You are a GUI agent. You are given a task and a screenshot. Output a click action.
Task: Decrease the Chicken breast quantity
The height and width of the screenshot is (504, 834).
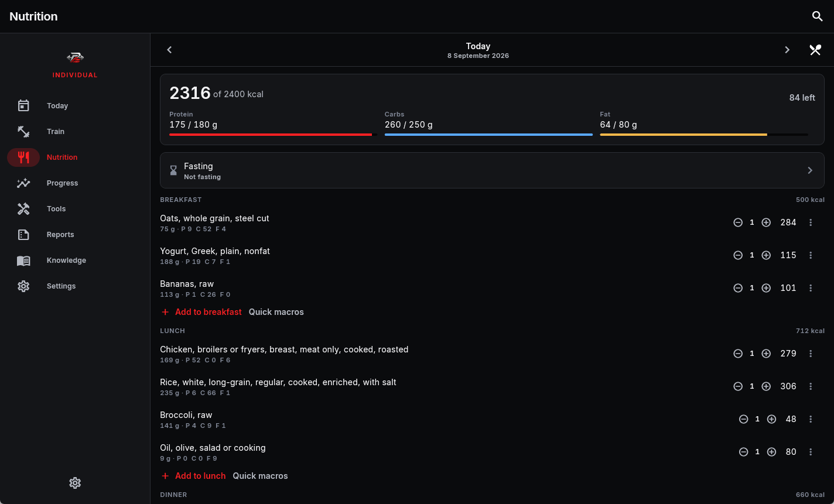[x=738, y=354]
